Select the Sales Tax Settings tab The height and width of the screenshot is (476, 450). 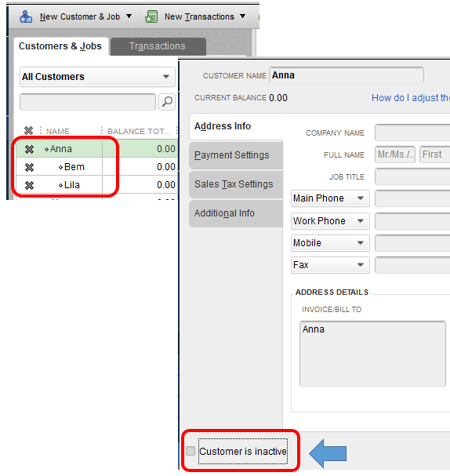(236, 184)
